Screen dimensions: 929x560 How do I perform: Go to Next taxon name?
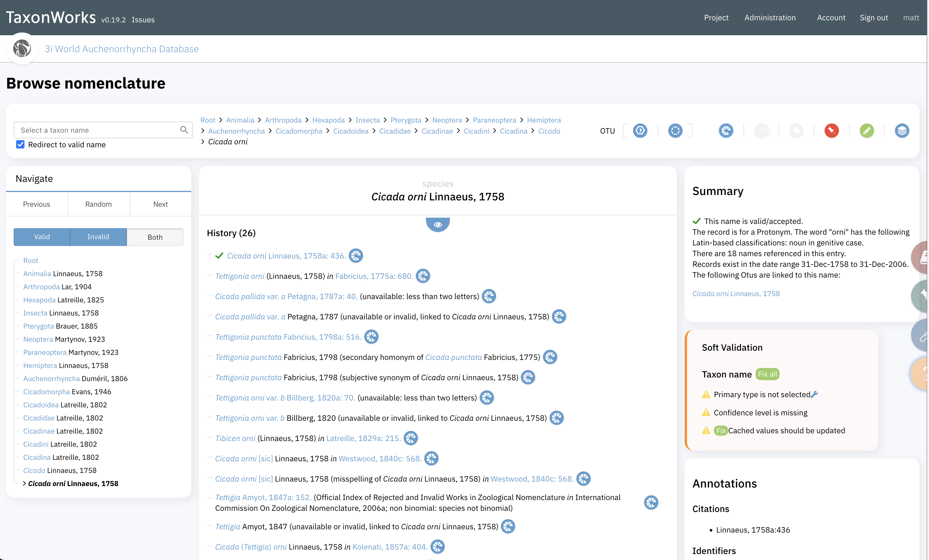[x=161, y=204]
